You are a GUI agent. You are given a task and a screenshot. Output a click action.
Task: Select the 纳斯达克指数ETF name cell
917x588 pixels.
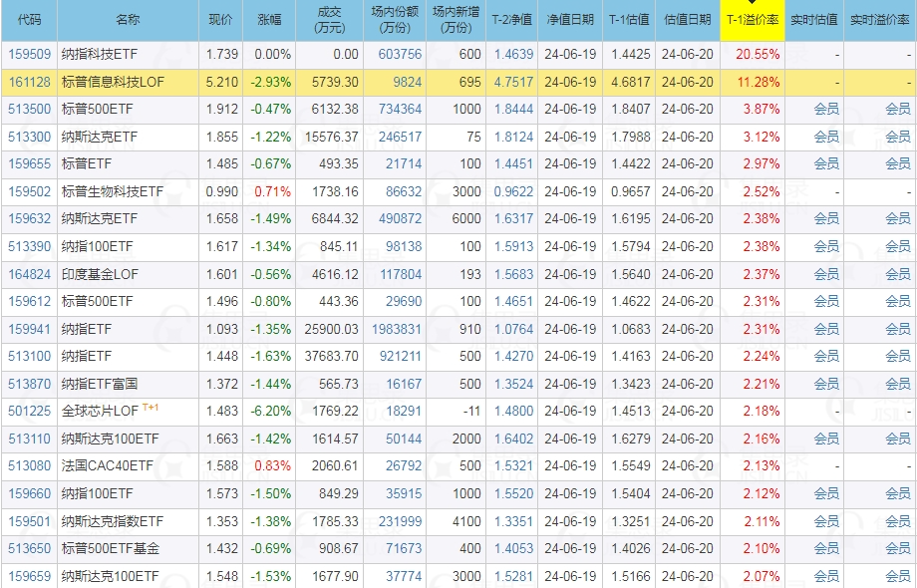[128, 521]
